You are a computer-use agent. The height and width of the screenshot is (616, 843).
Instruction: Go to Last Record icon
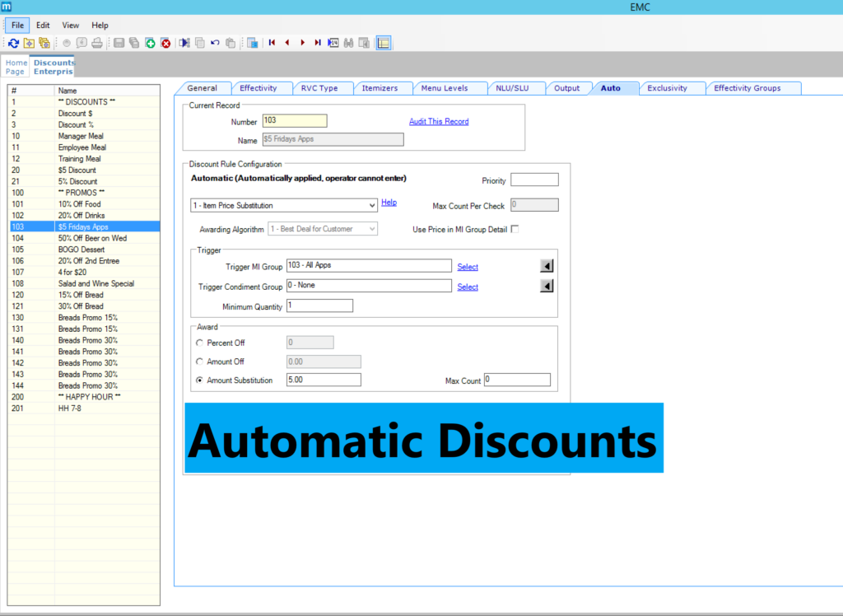coord(318,43)
